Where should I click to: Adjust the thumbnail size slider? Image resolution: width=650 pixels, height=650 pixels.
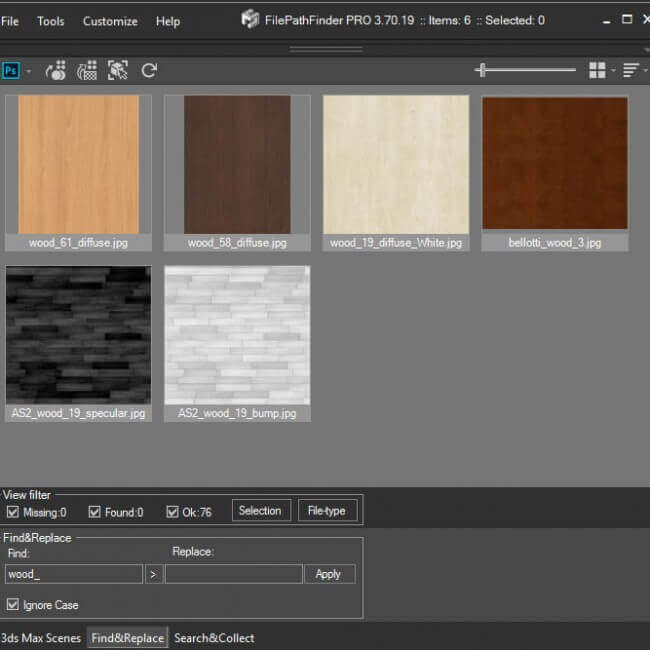point(483,70)
